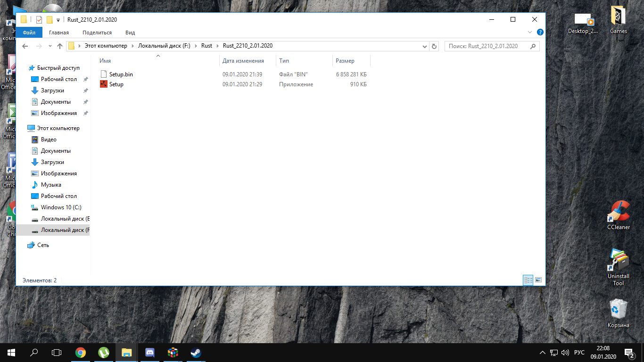Open address bar history dropdown
Viewport: 644px width, 362px height.
(425, 46)
